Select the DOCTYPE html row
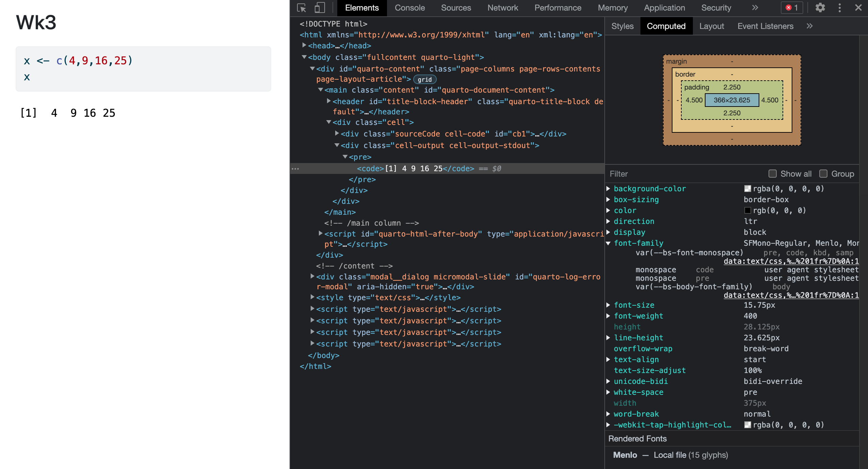This screenshot has width=868, height=469. [x=334, y=24]
